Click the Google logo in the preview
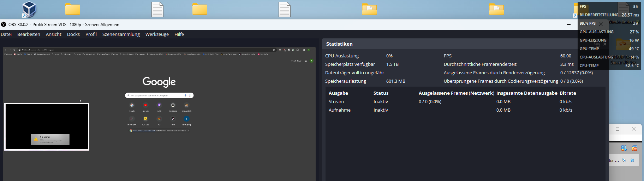644x181 pixels. (159, 82)
